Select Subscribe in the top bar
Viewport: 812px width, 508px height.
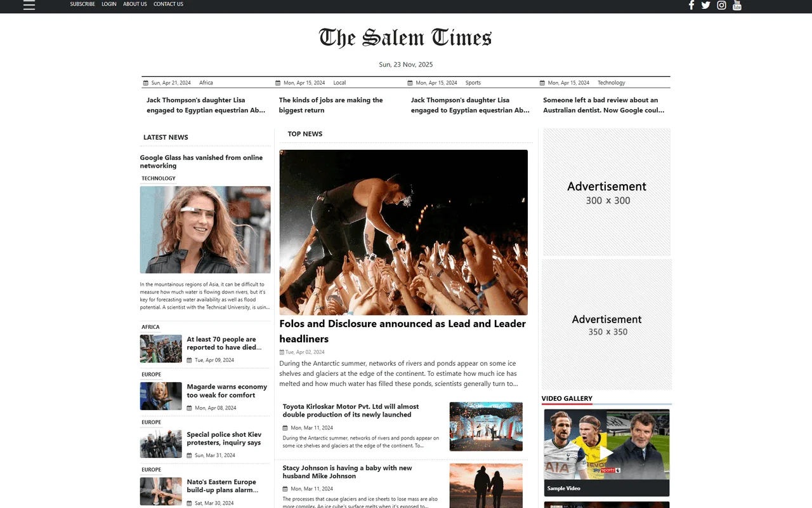coord(82,4)
